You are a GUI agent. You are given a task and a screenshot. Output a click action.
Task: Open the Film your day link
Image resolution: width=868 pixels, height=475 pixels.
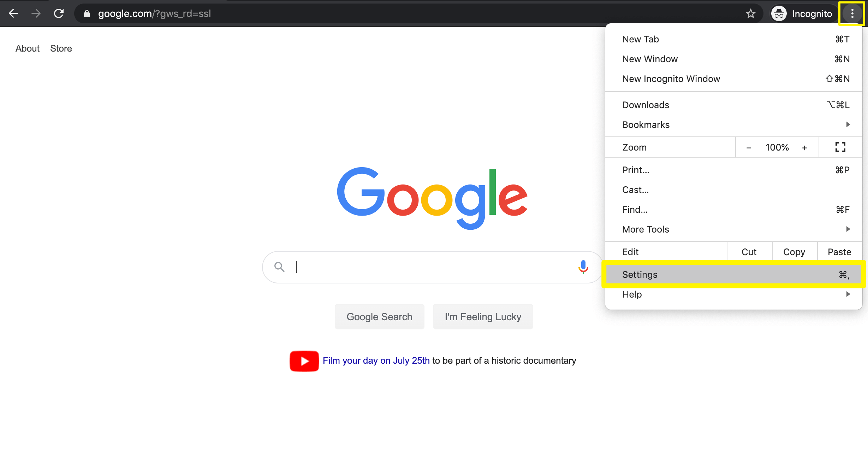point(376,360)
